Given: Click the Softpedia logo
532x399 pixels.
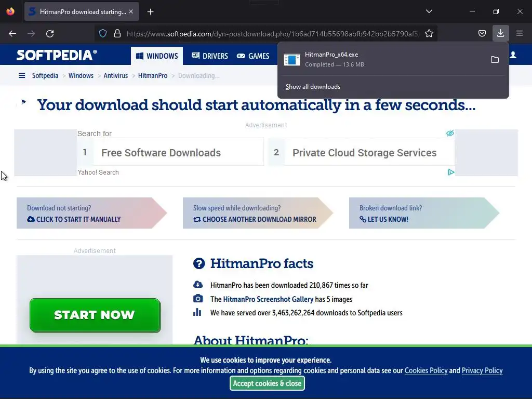Looking at the screenshot, I should click(57, 55).
